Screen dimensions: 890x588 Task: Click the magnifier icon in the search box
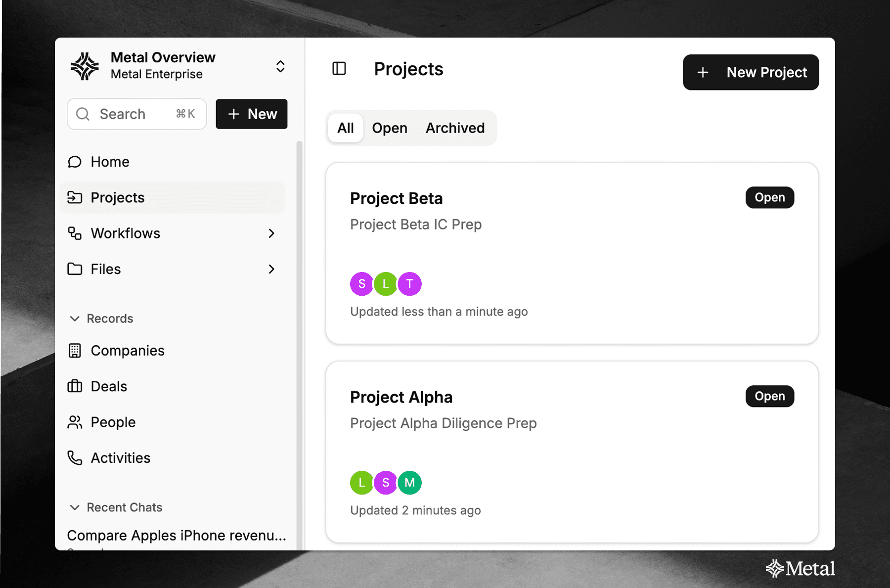(83, 114)
